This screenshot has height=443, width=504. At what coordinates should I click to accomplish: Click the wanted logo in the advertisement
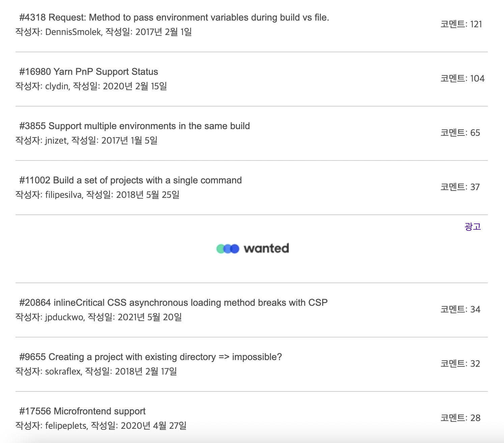[x=252, y=248]
